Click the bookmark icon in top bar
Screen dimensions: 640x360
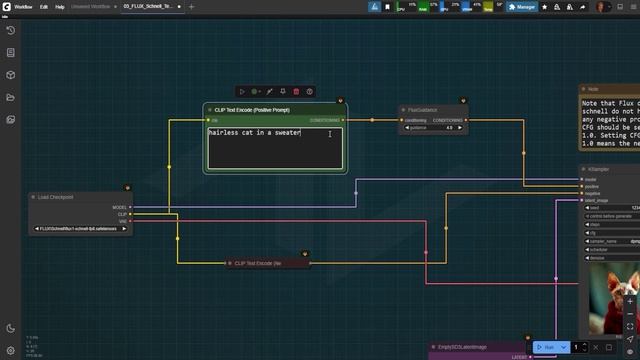(387, 7)
